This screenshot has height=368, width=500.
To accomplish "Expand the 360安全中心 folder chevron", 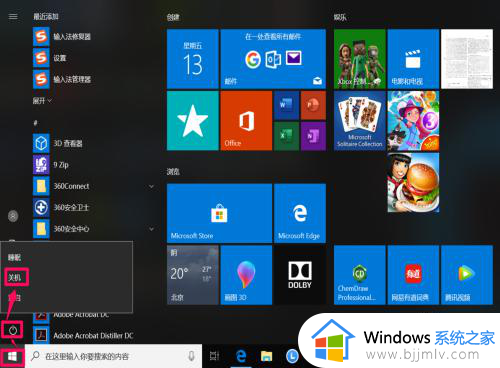I will point(151,229).
